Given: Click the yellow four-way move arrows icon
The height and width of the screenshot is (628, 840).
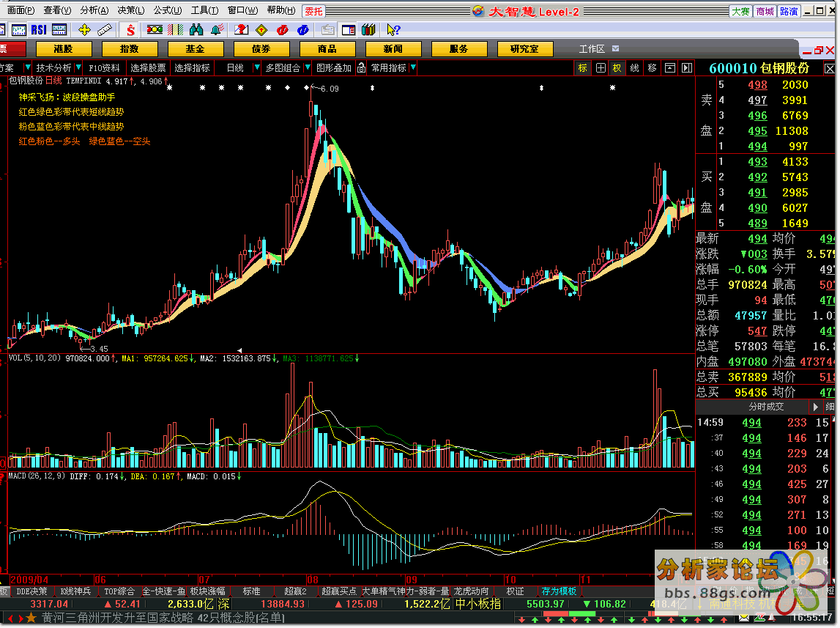Looking at the screenshot, I should click(x=84, y=30).
